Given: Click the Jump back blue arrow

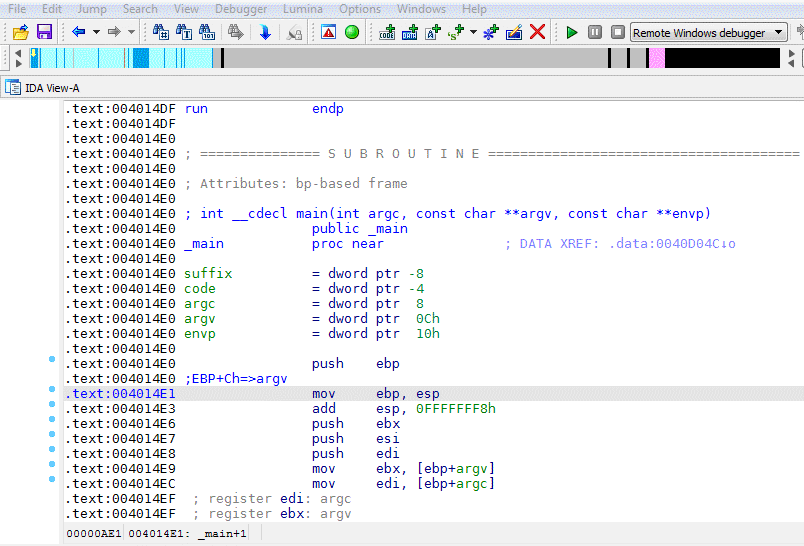Looking at the screenshot, I should [78, 32].
